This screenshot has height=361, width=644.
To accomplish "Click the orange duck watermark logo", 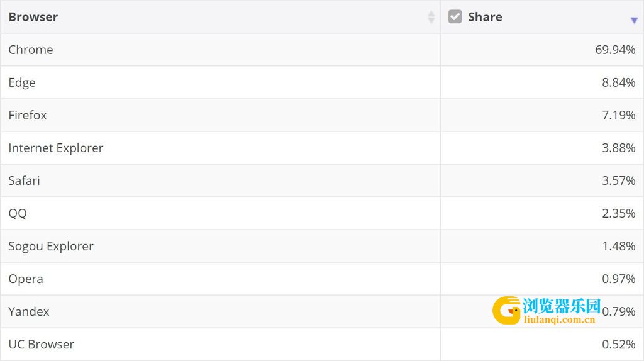I will 506,311.
